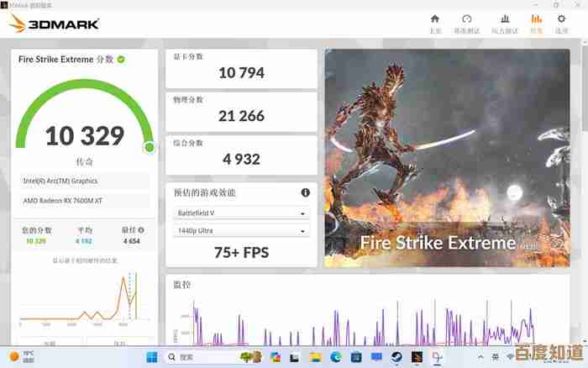Click the Wi-Fi network tray icon
588x368 pixels.
click(510, 357)
